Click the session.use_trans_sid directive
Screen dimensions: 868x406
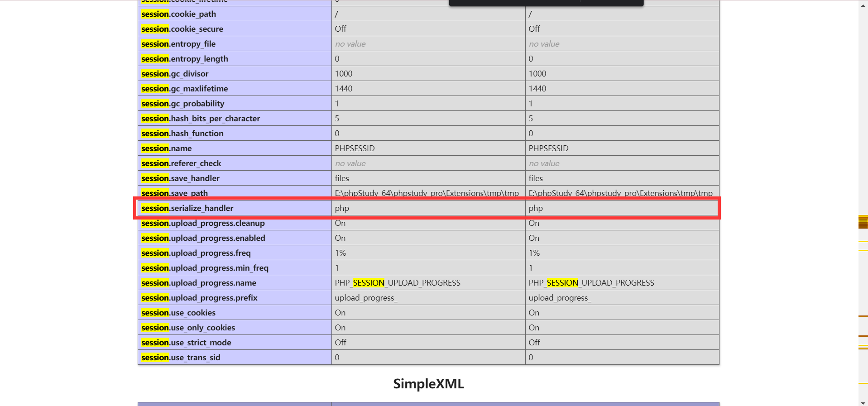tap(181, 358)
